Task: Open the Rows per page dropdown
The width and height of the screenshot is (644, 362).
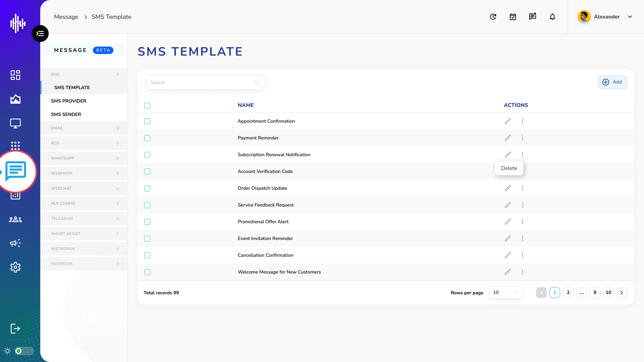Action: (505, 293)
